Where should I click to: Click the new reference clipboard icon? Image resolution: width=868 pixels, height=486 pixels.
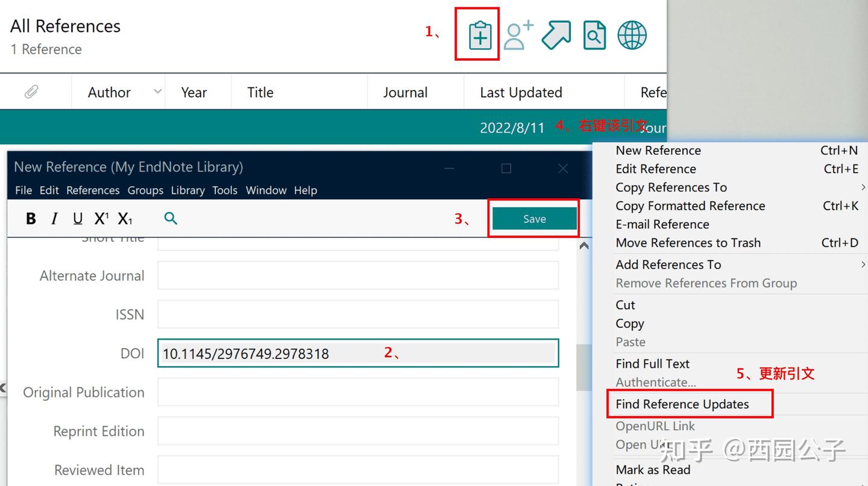480,36
